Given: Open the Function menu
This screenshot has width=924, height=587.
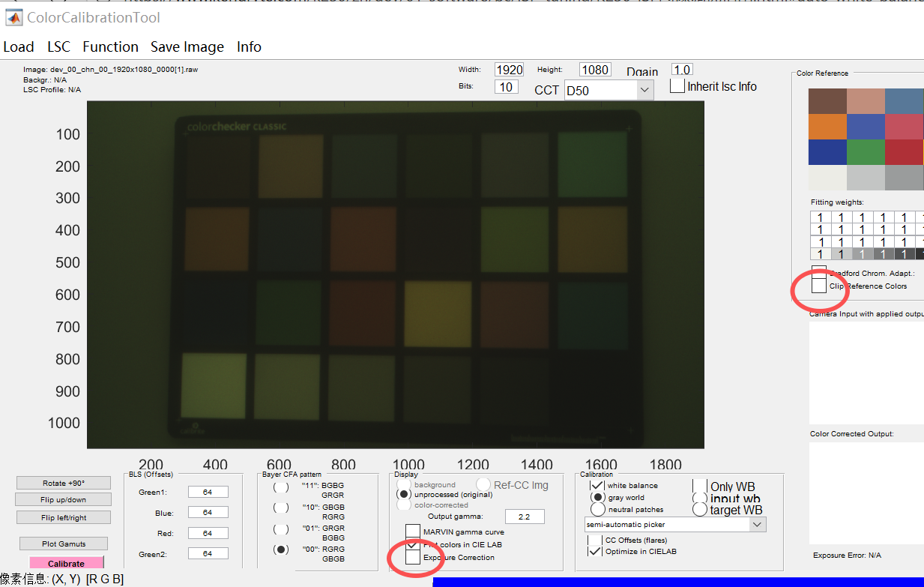Looking at the screenshot, I should point(110,47).
